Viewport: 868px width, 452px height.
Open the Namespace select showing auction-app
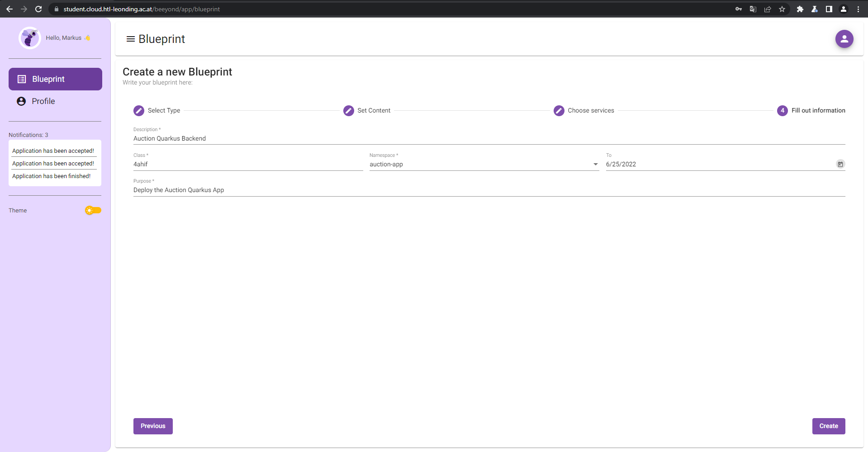click(x=484, y=164)
